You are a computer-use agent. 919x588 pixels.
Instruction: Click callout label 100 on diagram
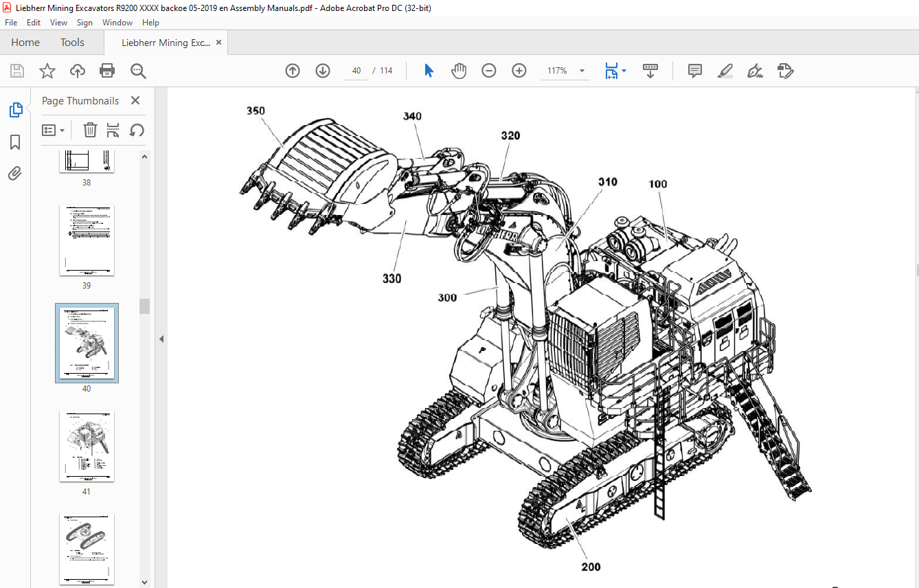click(x=657, y=183)
